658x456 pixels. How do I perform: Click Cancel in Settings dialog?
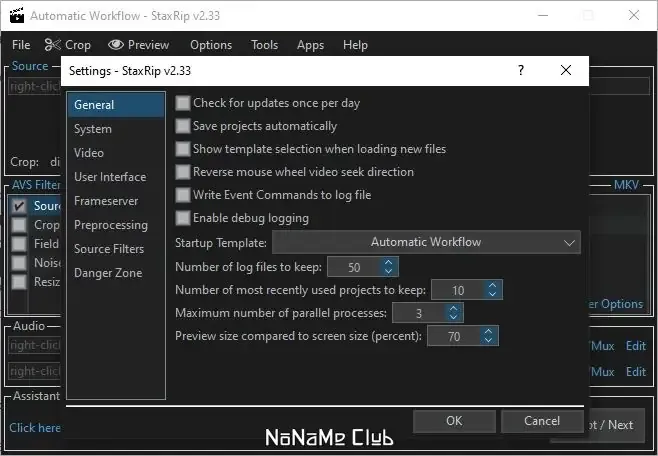[x=542, y=421]
